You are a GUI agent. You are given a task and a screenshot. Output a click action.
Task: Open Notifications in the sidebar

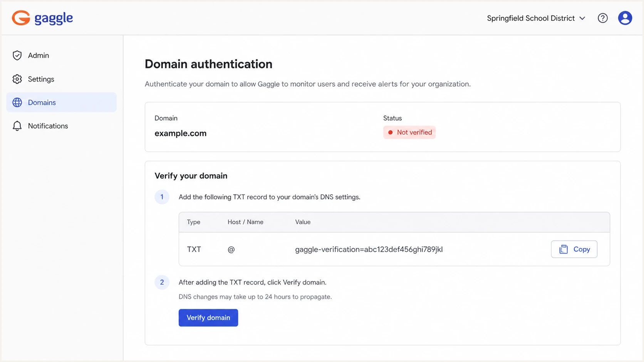(62, 126)
